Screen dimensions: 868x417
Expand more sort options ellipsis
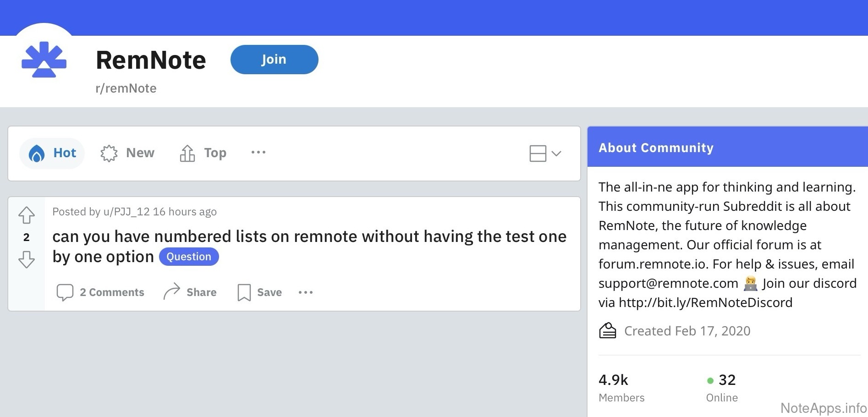258,153
